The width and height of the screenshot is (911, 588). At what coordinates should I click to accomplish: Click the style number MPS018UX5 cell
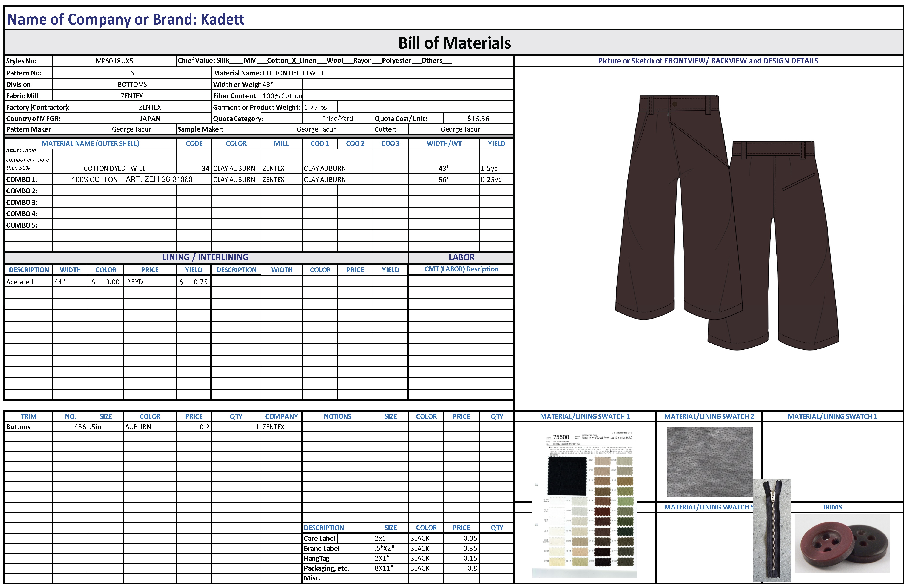coord(114,61)
